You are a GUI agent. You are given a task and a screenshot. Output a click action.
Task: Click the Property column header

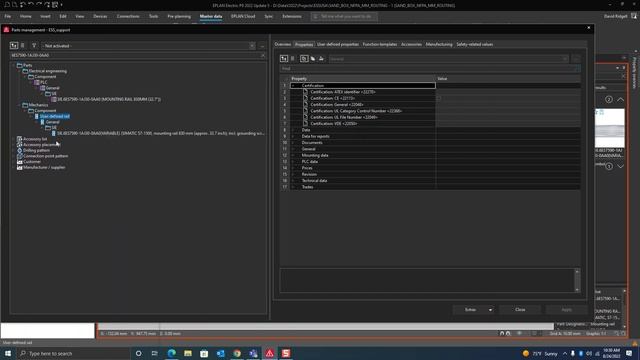(x=363, y=79)
